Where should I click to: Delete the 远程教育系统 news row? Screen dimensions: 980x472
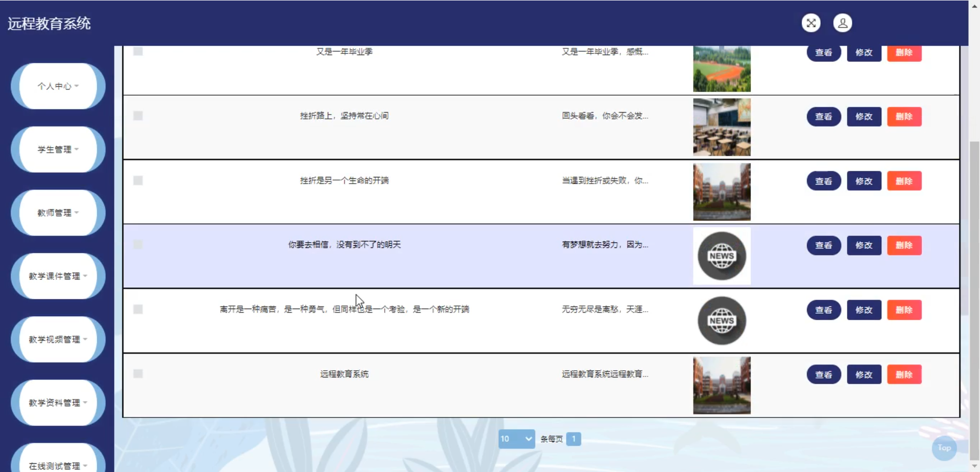[x=904, y=375]
